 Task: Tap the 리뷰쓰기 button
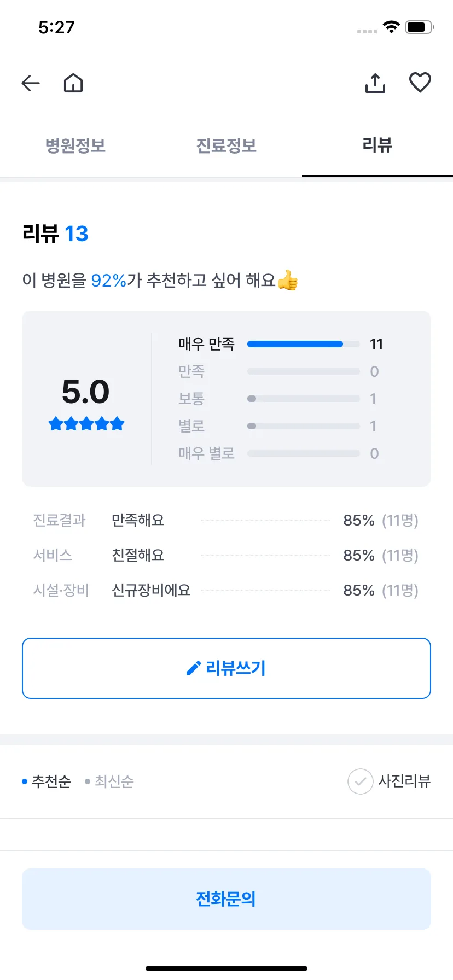coord(226,668)
